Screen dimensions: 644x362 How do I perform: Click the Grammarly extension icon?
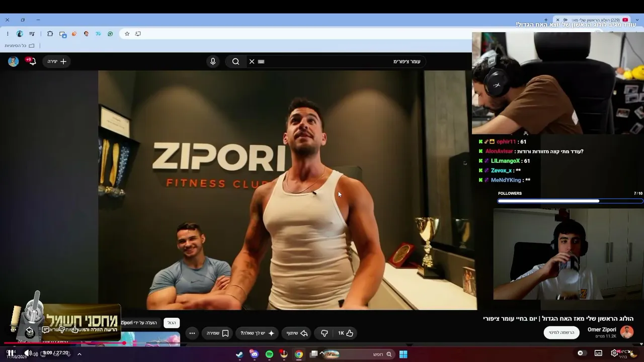pyautogui.click(x=110, y=34)
